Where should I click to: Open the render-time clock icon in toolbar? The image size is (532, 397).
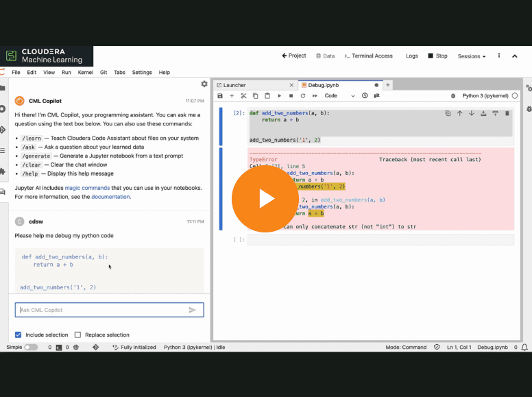[365, 96]
